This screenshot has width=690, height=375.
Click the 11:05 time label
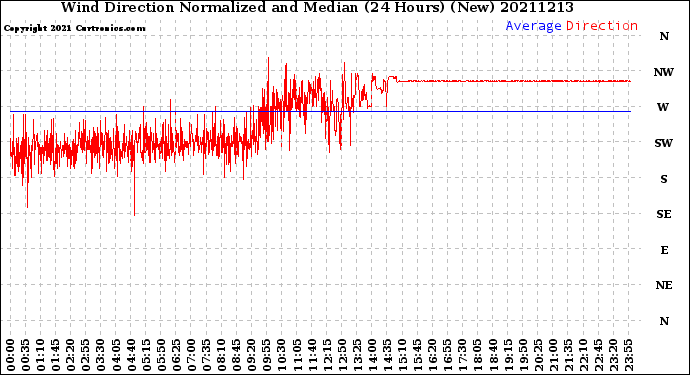[x=297, y=355]
